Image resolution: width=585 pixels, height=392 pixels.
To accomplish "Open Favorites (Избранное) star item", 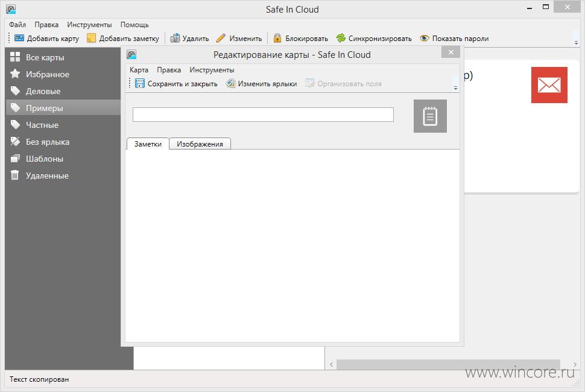I will pos(63,74).
